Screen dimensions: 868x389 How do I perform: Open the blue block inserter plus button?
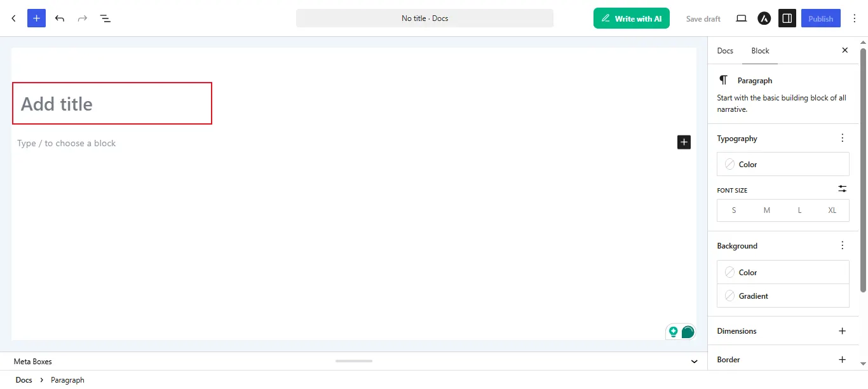coord(36,18)
